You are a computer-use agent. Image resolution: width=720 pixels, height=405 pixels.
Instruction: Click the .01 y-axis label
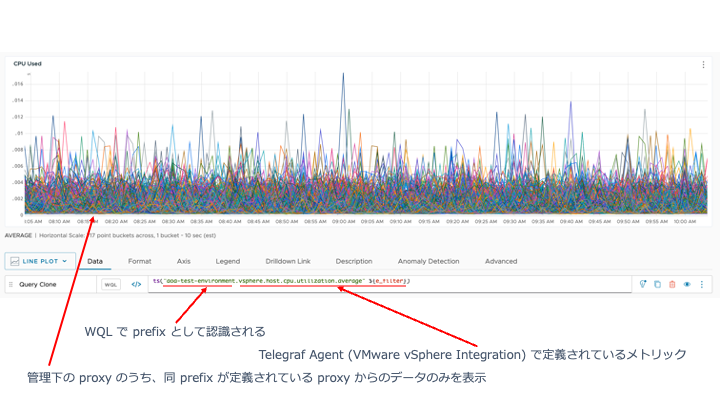coord(19,133)
